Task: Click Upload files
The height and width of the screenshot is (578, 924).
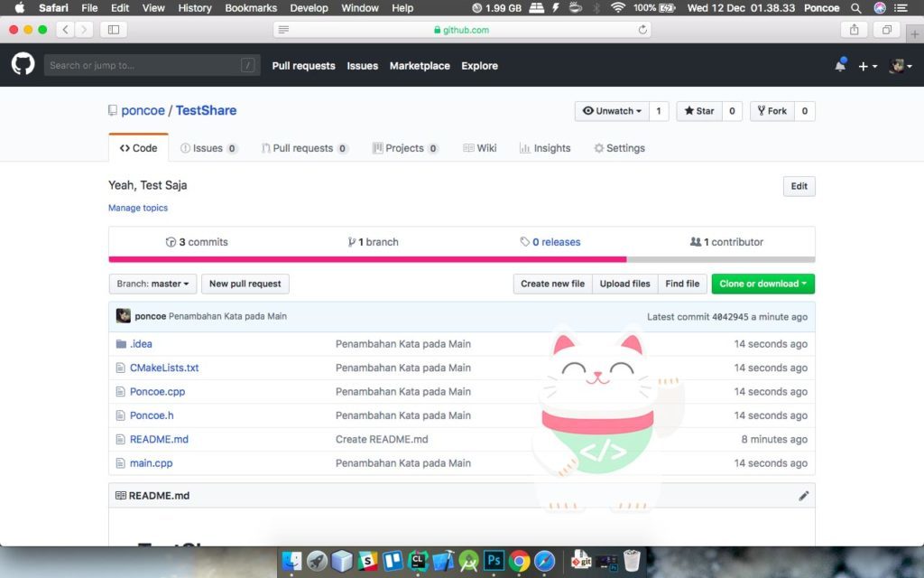Action: [624, 284]
